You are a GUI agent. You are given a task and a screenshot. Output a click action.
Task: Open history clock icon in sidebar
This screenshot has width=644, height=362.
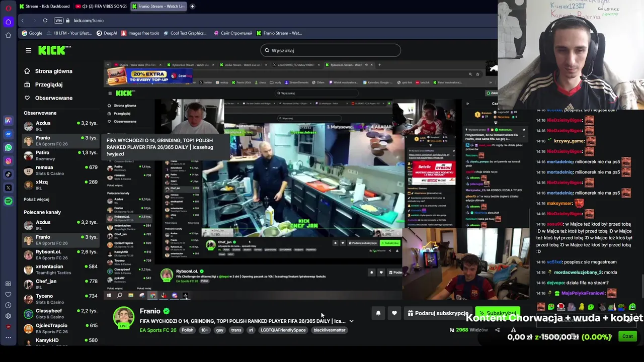coord(8,305)
